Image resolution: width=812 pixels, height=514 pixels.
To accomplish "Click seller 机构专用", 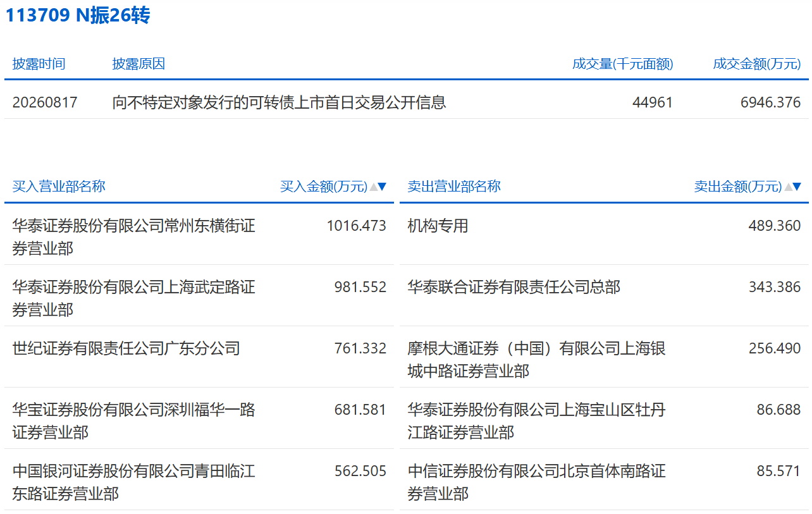I will [x=438, y=226].
